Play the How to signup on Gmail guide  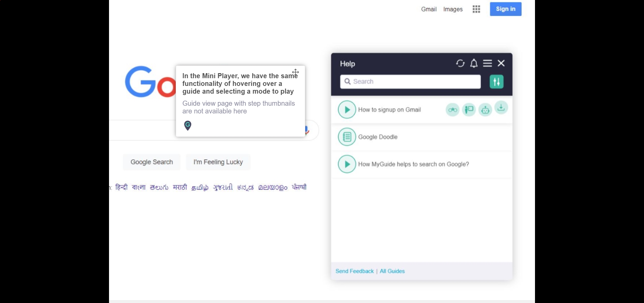[347, 110]
